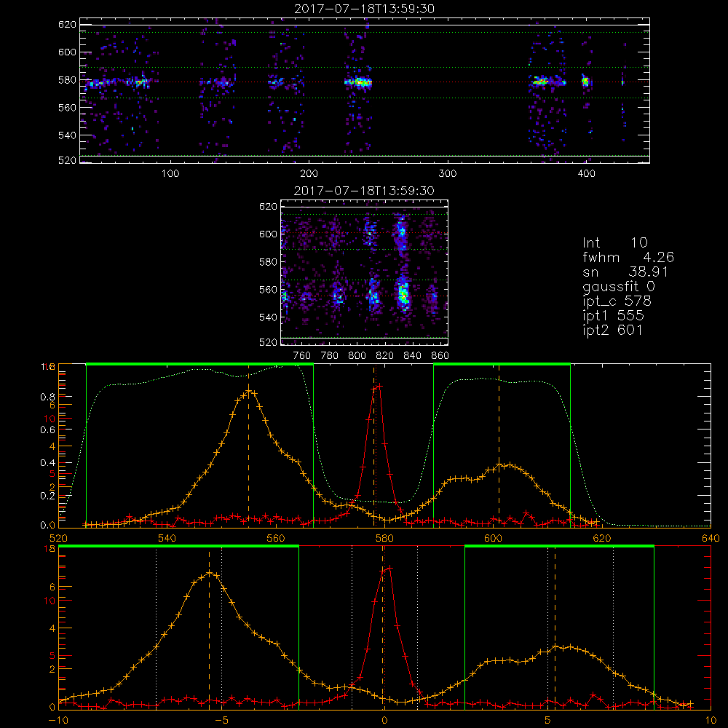The image size is (728, 728).
Task: Click the orange peak top left in bottom plot
Action: pyautogui.click(x=210, y=572)
